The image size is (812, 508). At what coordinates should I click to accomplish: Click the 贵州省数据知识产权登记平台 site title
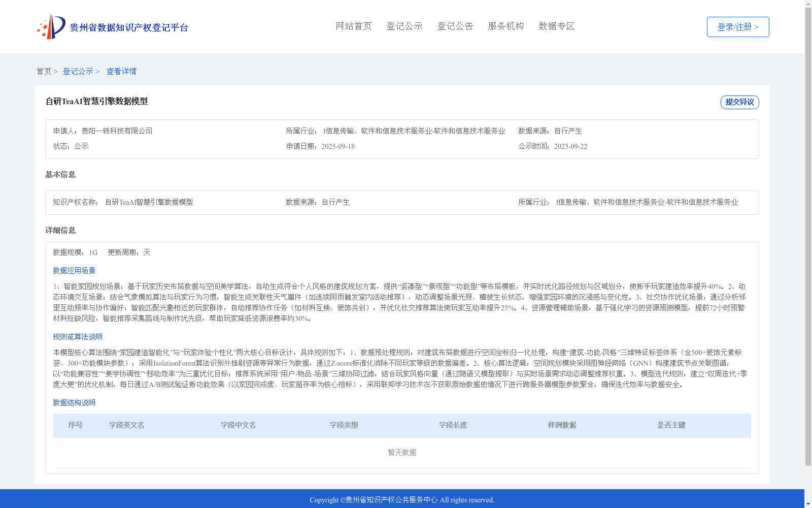click(129, 27)
